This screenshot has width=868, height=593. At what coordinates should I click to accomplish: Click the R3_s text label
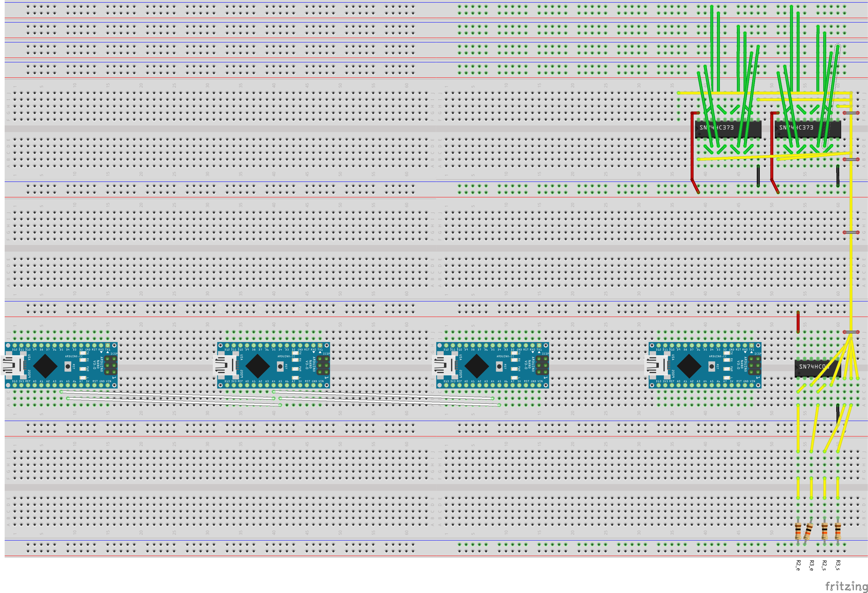pos(838,565)
